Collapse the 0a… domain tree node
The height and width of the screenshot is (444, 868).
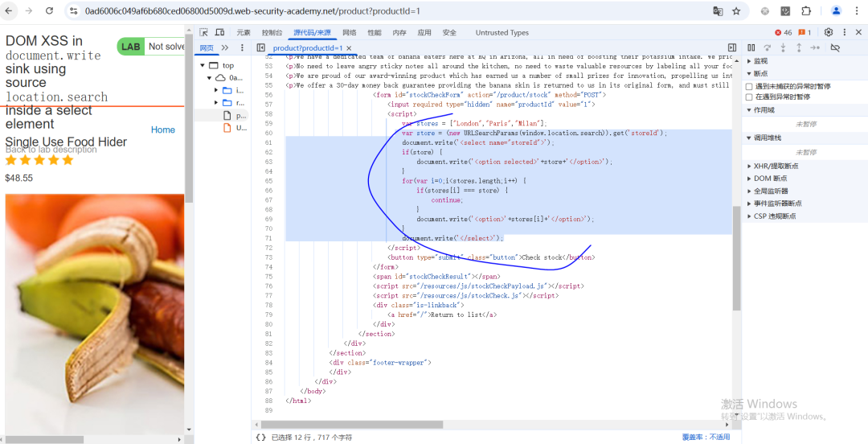click(x=210, y=77)
